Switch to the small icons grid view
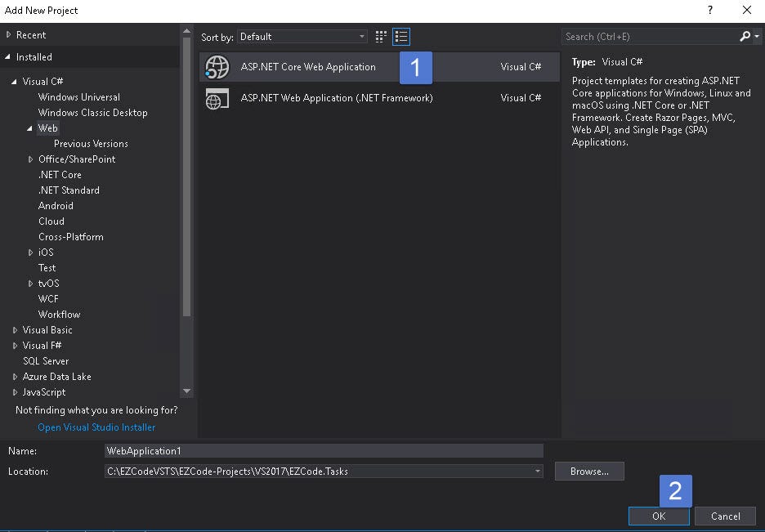Image resolution: width=765 pixels, height=532 pixels. coord(381,37)
